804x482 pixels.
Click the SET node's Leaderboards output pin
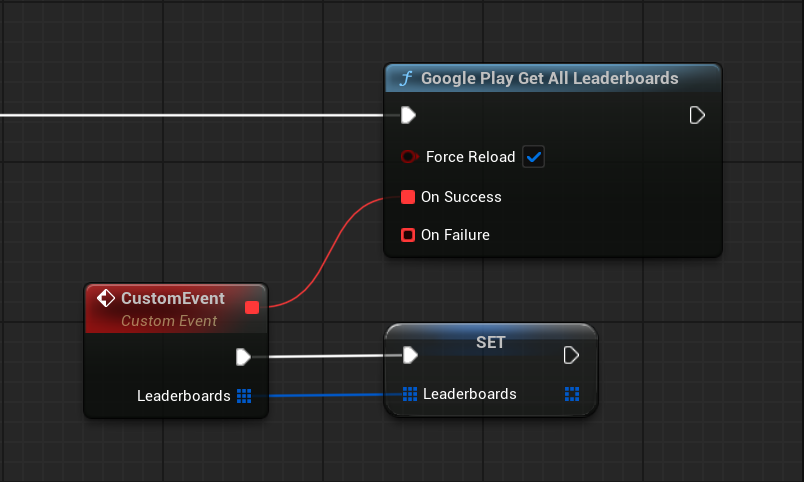point(571,394)
